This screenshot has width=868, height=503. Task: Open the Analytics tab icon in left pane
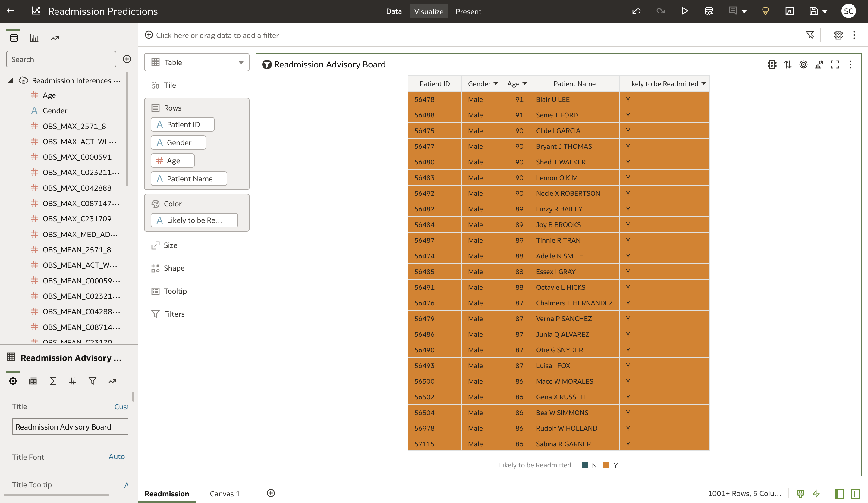(55, 38)
